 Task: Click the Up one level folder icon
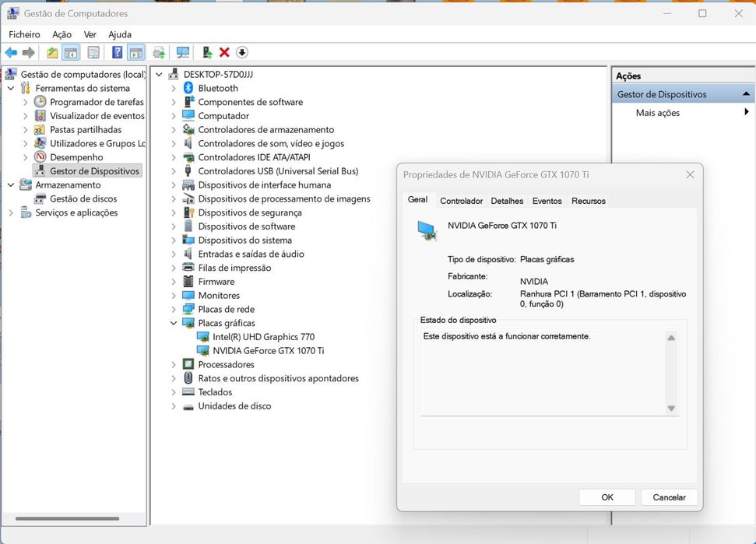click(x=52, y=52)
